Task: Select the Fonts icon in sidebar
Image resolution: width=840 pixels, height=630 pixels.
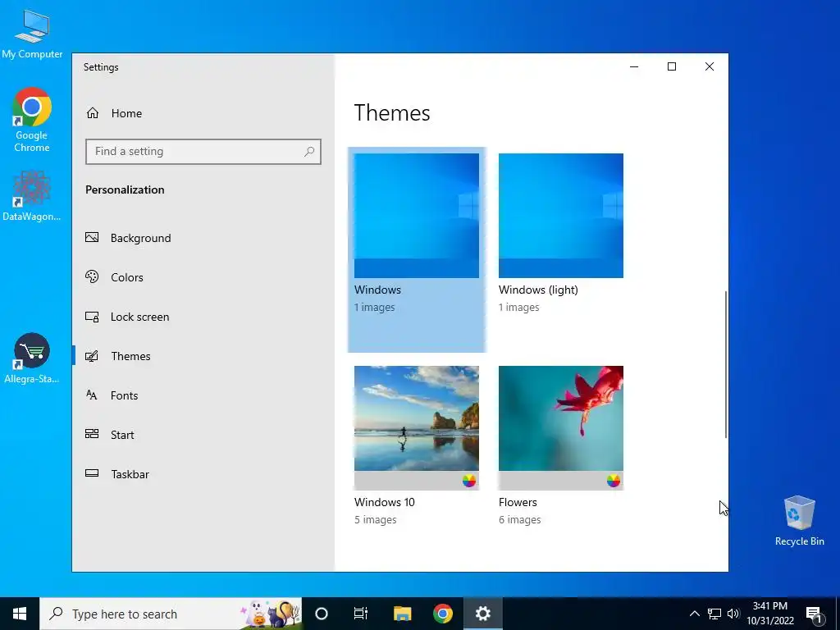Action: coord(92,395)
